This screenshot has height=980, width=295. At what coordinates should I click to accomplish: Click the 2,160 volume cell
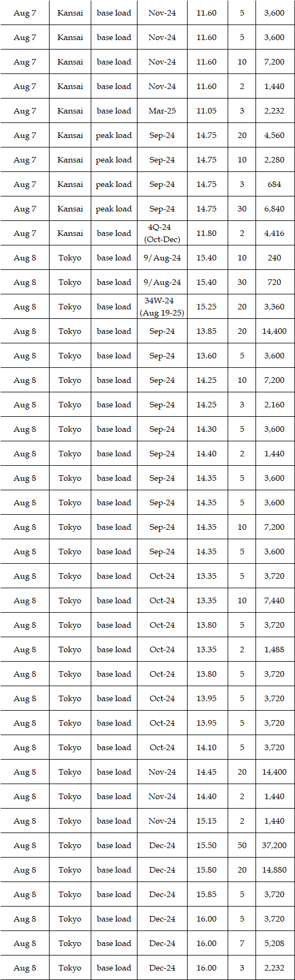[x=274, y=405]
